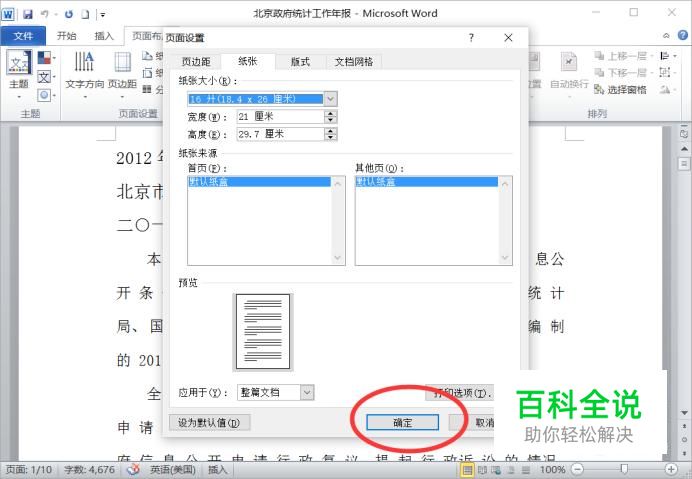
Task: Open the 文件 File tab
Action: [x=23, y=36]
